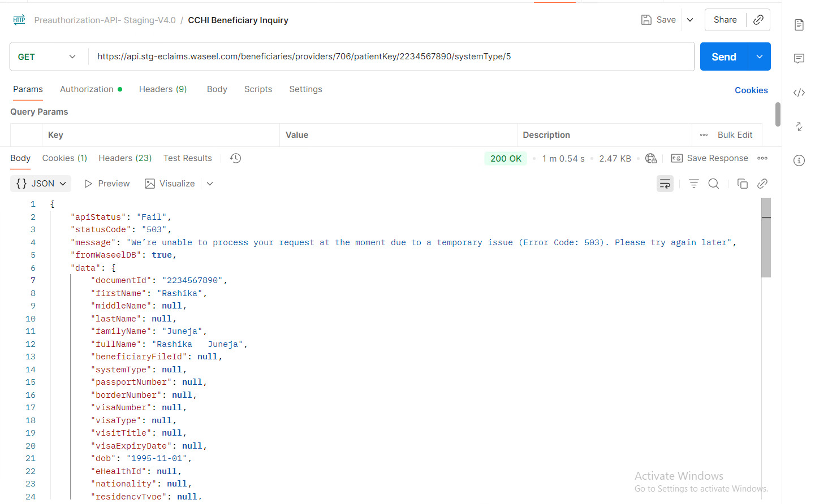Toggle word wrap in response body
815x504 pixels.
pyautogui.click(x=665, y=184)
